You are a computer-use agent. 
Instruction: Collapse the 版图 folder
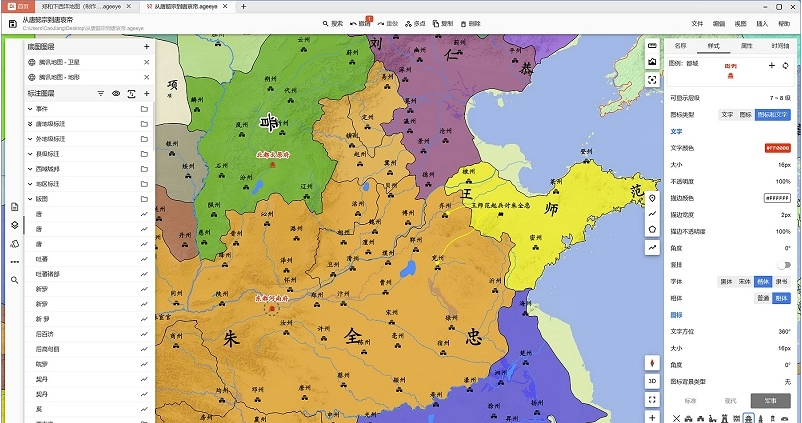click(x=30, y=199)
